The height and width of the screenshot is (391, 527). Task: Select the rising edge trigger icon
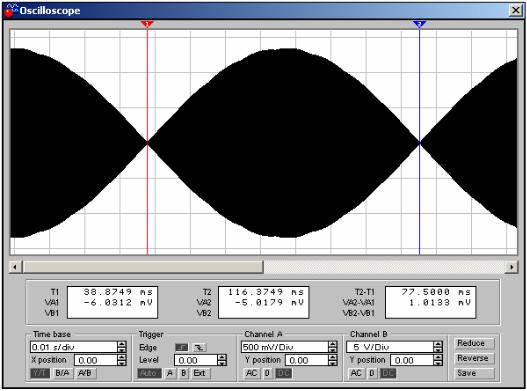182,347
